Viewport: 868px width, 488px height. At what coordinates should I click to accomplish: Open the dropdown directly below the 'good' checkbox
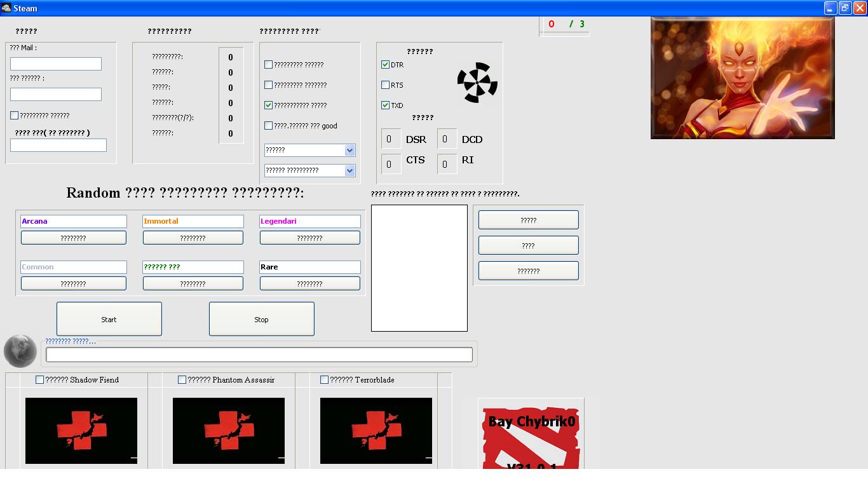point(309,150)
